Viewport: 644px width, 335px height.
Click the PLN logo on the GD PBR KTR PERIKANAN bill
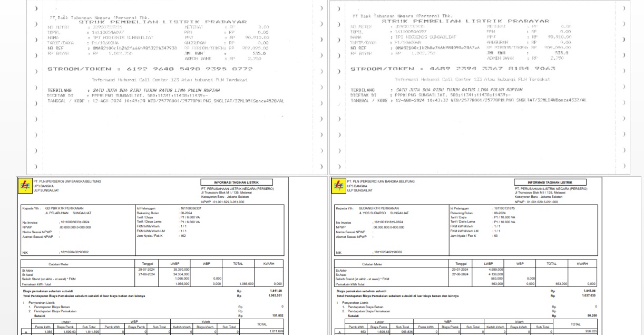coord(26,186)
